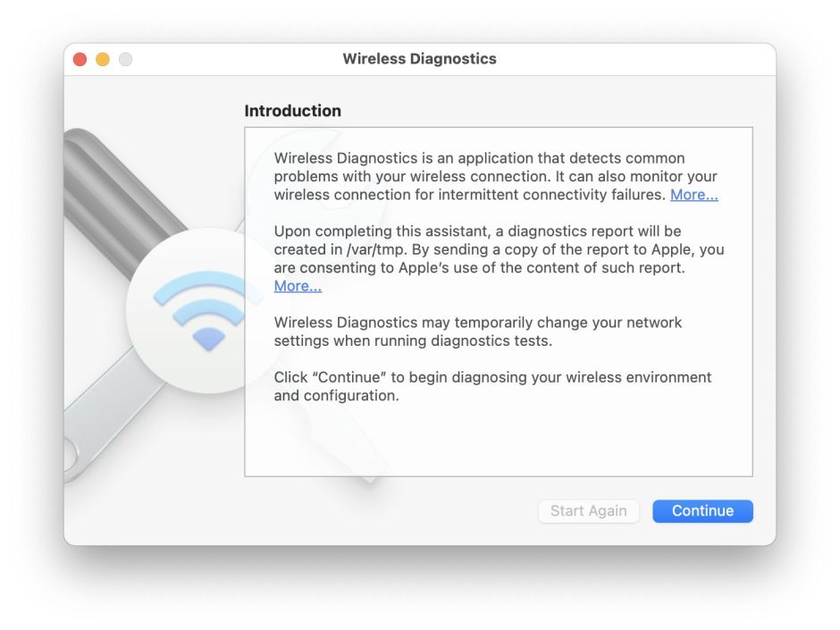Open the first "More..." link about connectivity failures
Viewport: 840px width, 630px height.
click(694, 195)
